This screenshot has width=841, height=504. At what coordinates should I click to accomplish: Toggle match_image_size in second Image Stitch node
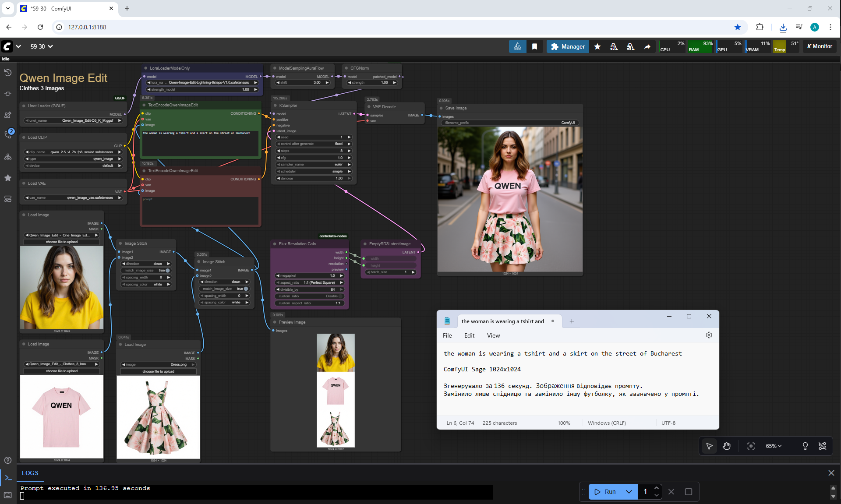click(246, 289)
